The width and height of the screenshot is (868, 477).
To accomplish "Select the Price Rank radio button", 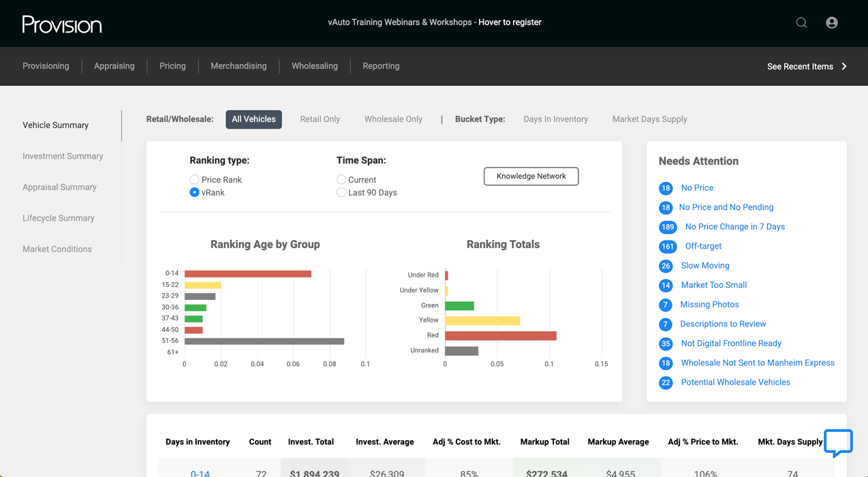I will tap(195, 180).
